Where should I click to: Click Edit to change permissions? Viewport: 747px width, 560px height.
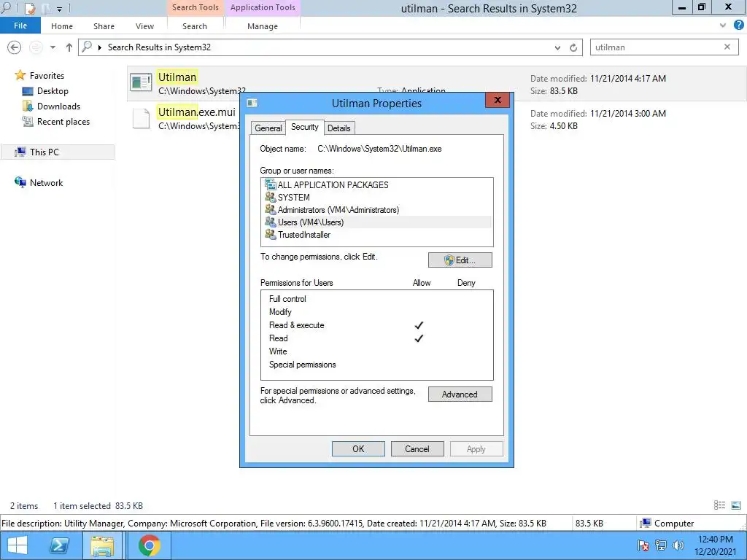(460, 260)
